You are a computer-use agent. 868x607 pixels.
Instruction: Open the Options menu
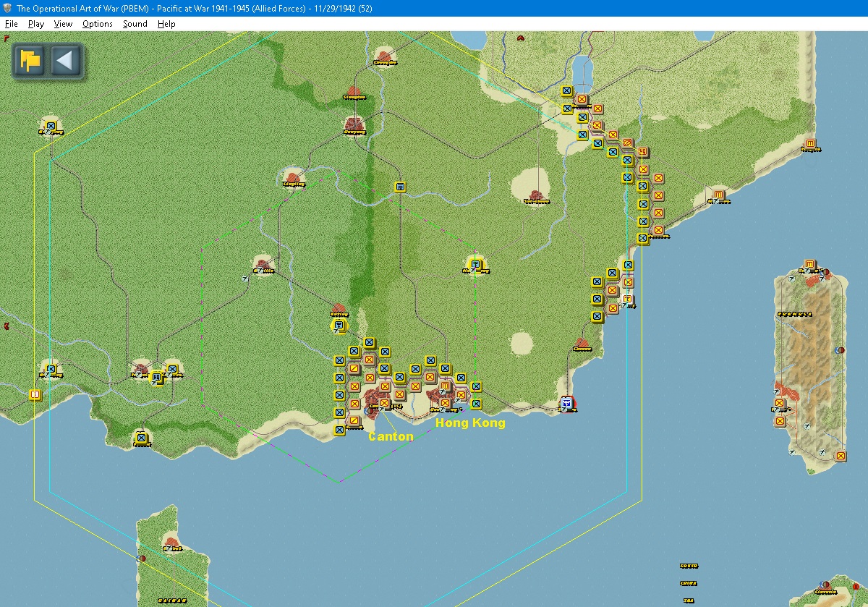pyautogui.click(x=97, y=24)
